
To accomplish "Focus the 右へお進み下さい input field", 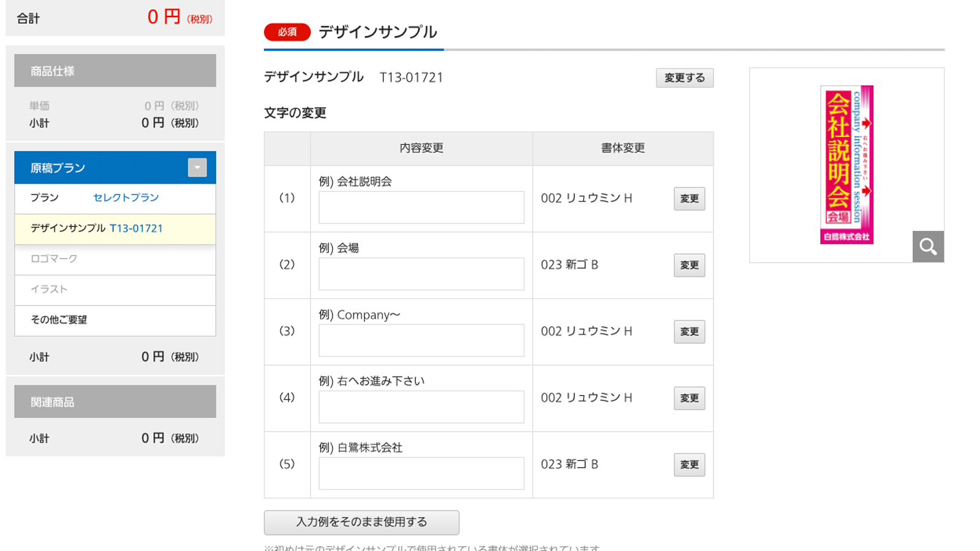I will click(421, 407).
